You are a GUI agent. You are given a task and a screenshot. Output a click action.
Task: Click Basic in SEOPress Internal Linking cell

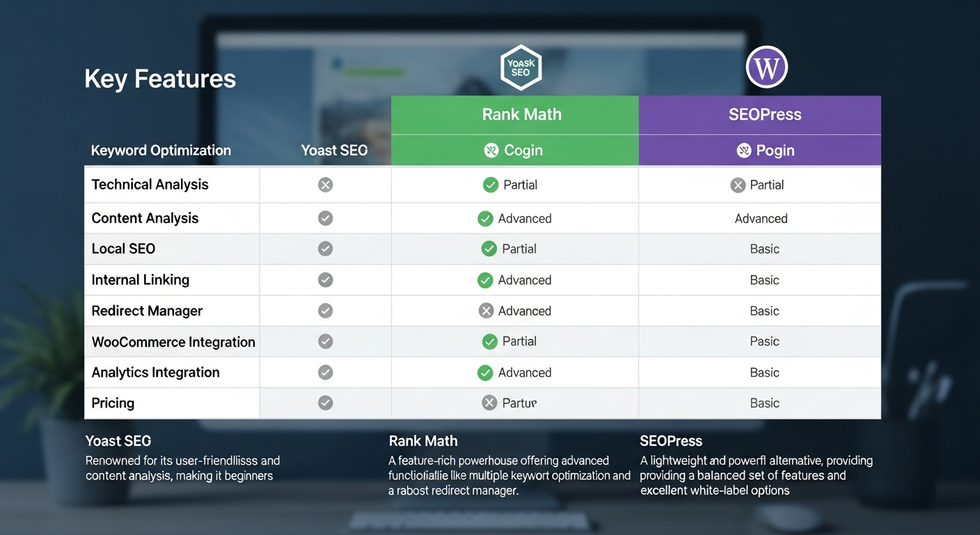pyautogui.click(x=764, y=280)
